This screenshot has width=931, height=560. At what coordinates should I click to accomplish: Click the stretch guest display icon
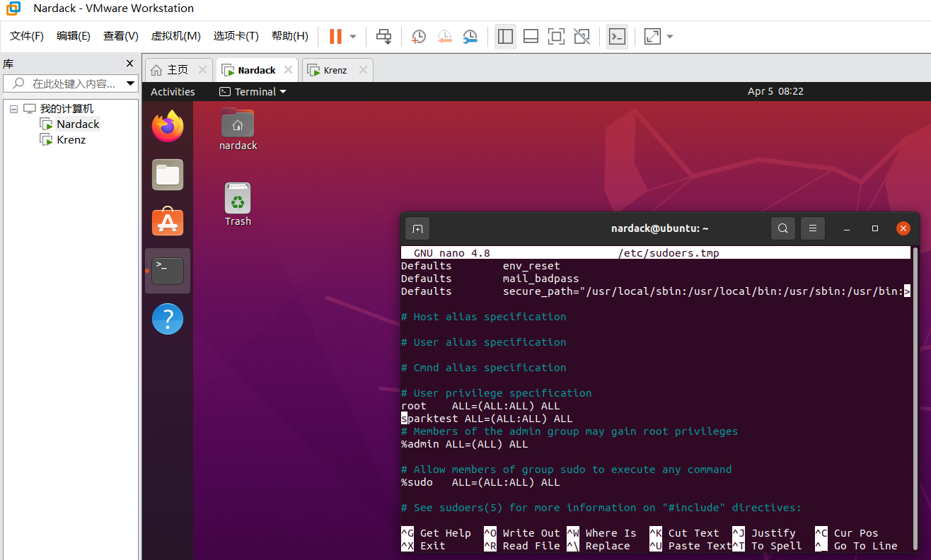pos(652,36)
